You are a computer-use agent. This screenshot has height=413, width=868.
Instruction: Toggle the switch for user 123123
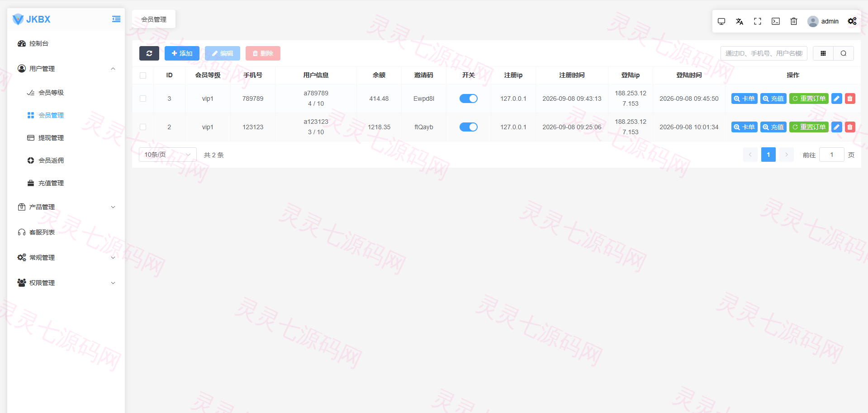coord(469,127)
